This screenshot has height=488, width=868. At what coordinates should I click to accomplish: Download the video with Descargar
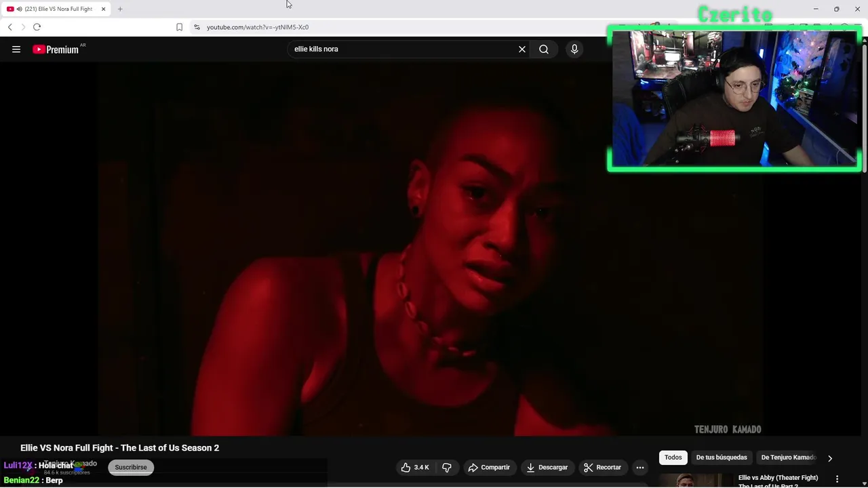pyautogui.click(x=547, y=467)
